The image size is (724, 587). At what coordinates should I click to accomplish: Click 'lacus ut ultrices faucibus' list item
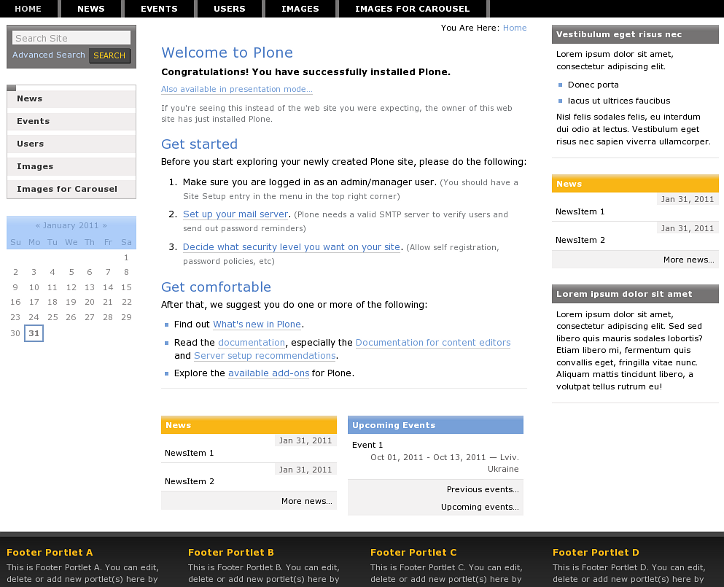tap(619, 101)
